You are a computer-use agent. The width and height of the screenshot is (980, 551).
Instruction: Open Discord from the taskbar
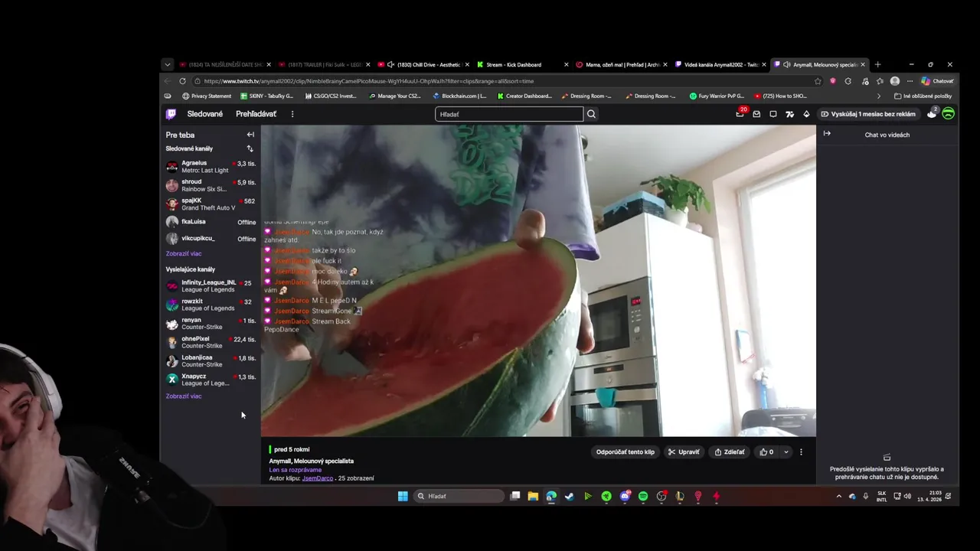click(x=625, y=496)
